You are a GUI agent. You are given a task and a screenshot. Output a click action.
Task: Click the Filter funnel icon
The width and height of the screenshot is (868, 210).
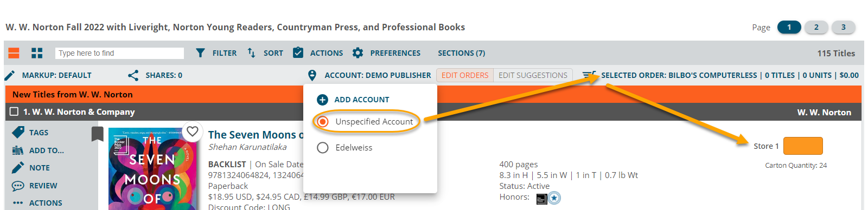pyautogui.click(x=200, y=53)
